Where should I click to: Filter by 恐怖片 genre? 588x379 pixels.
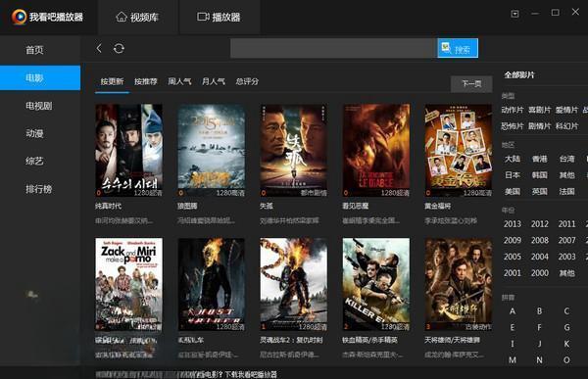[513, 126]
